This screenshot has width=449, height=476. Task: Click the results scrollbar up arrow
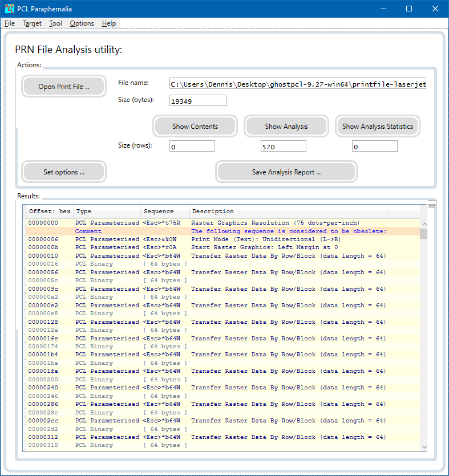424,223
